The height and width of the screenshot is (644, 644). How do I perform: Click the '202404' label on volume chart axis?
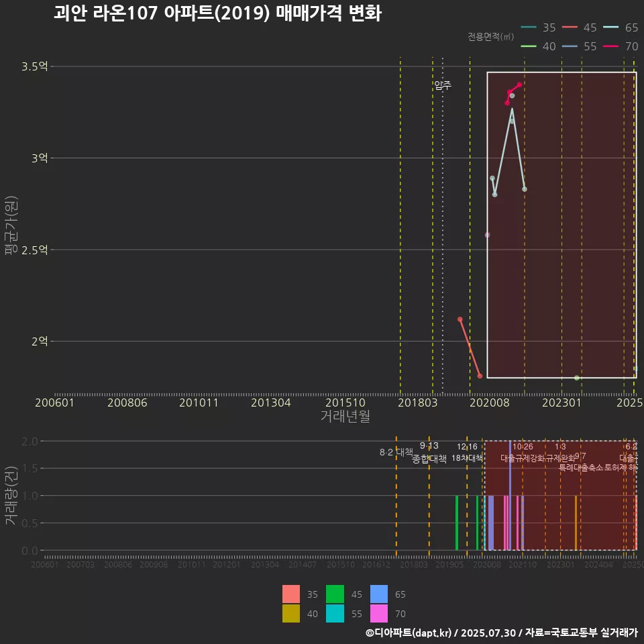[x=598, y=565]
